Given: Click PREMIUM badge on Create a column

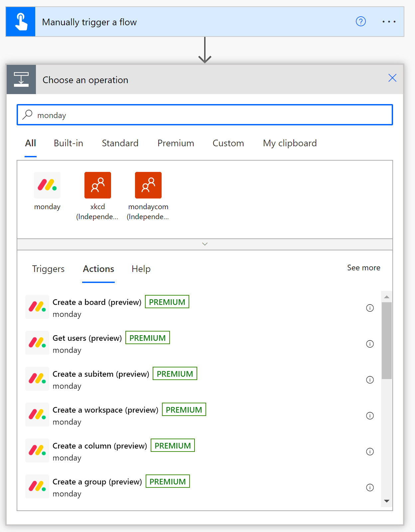Looking at the screenshot, I should click(x=173, y=446).
